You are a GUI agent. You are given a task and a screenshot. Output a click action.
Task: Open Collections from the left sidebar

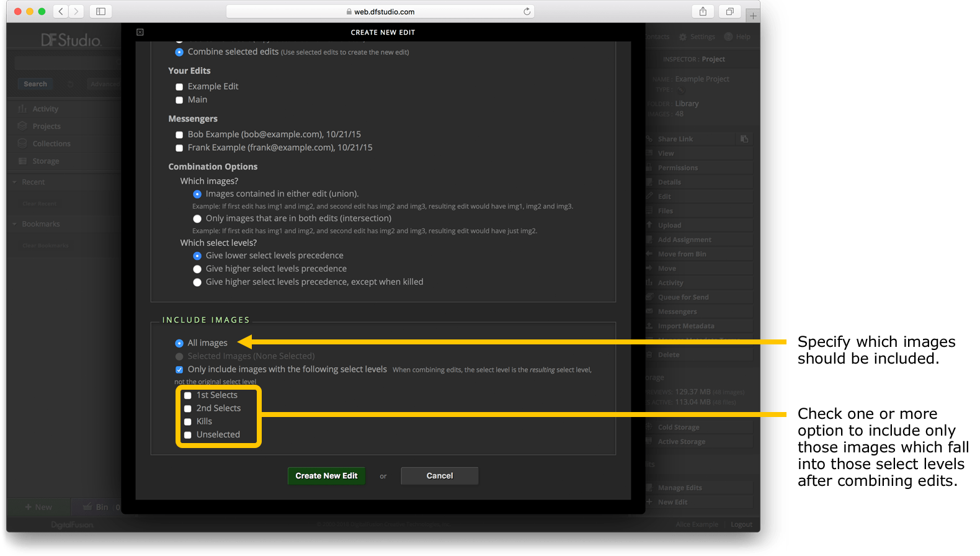[51, 143]
